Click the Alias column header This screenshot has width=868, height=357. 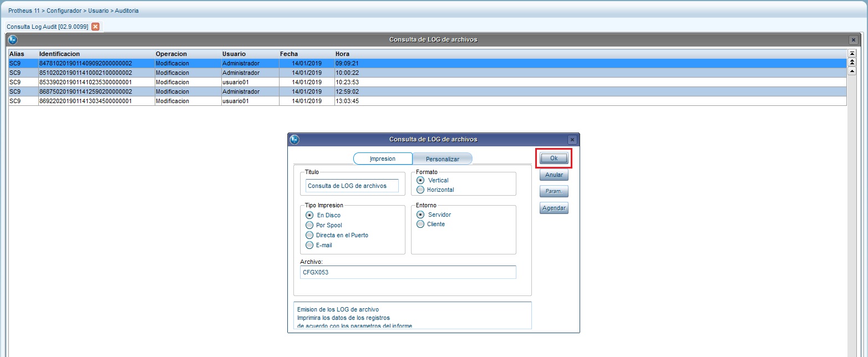pos(23,54)
